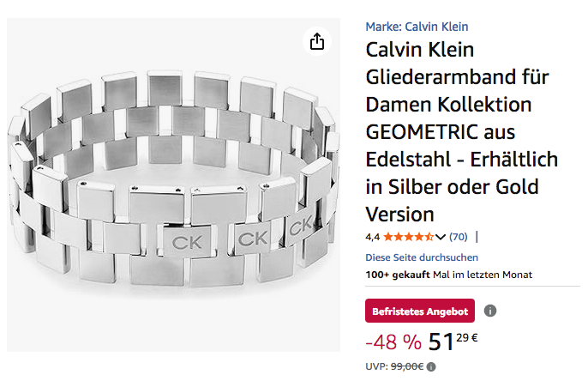Open the (70) customer reviews link
This screenshot has height=381, width=588.
459,237
